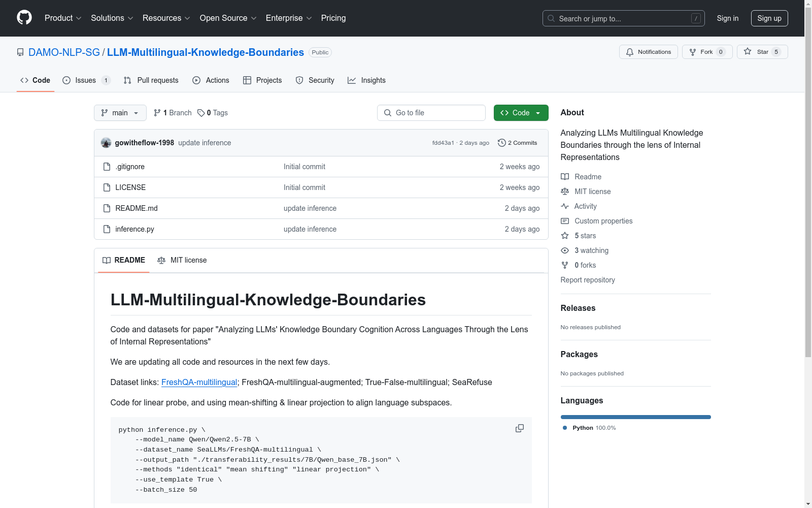Screen dimensions: 812x508
Task: Open the Actions tab
Action: (211, 80)
